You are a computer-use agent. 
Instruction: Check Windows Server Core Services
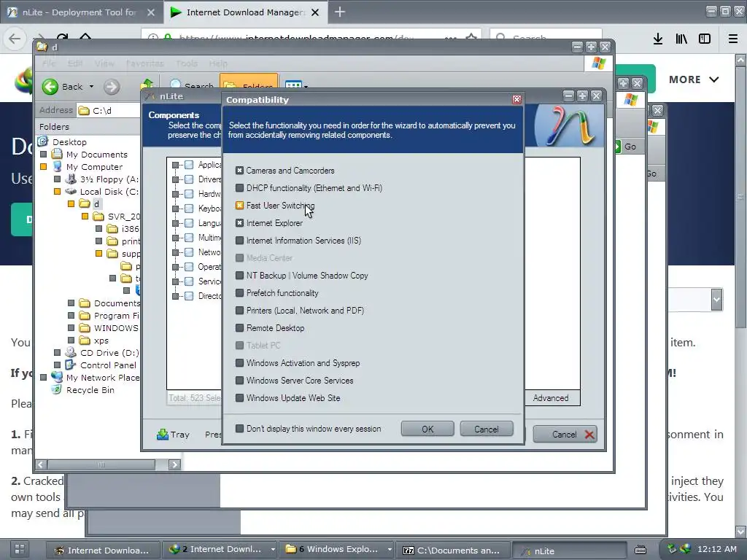[239, 381]
